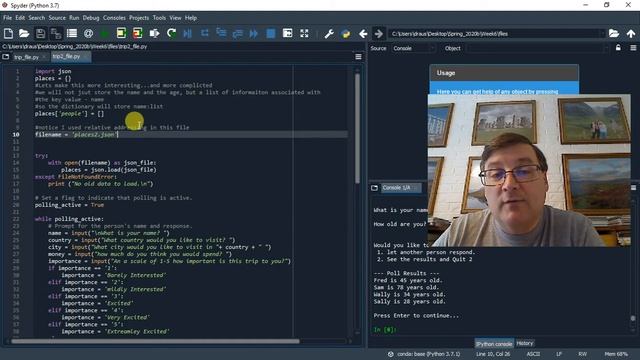Click the editor horizontal scrollbar
The width and height of the screenshot is (640, 360).
(x=155, y=341)
